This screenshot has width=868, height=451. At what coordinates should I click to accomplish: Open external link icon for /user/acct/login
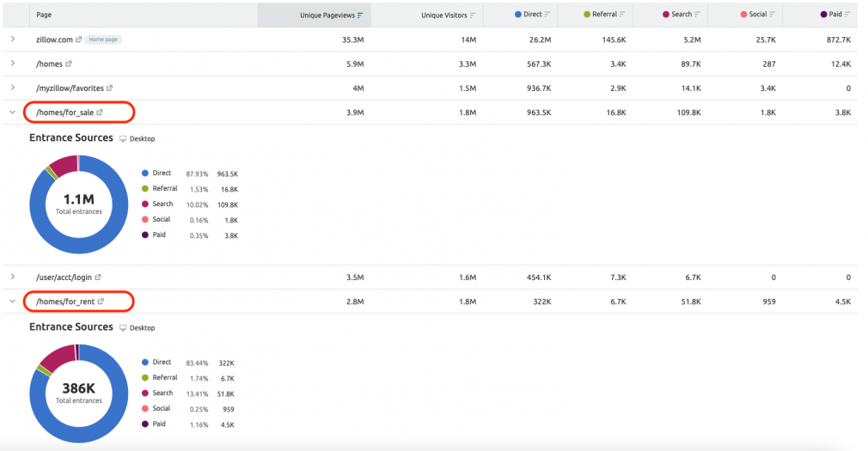pos(98,277)
